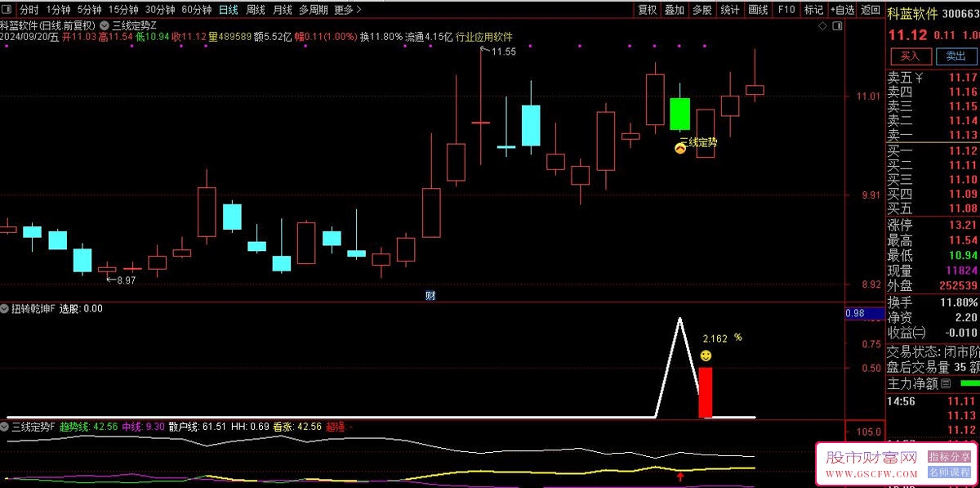Image resolution: width=980 pixels, height=488 pixels.
Task: Select the 1分钟 period tab
Action: (58, 10)
